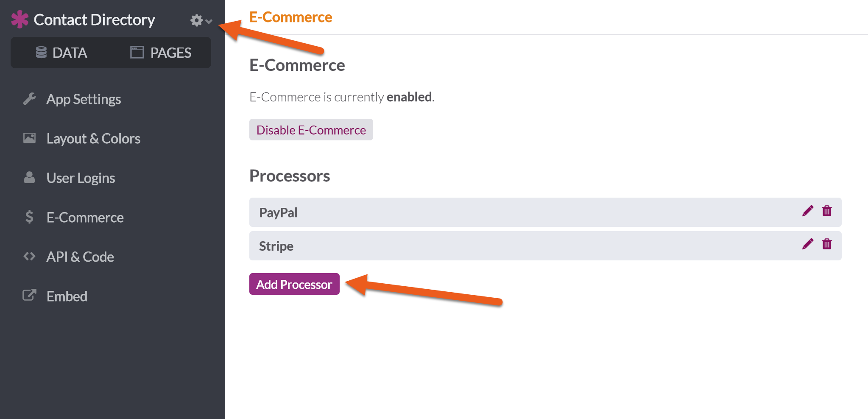Screen dimensions: 868x419
Task: Edit the PayPal processor with pencil icon
Action: (x=807, y=211)
